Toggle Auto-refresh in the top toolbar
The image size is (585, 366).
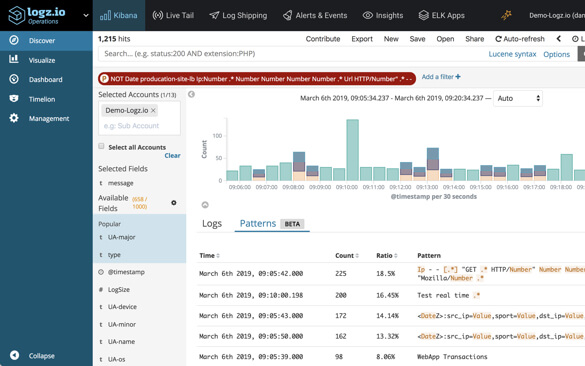(x=520, y=39)
